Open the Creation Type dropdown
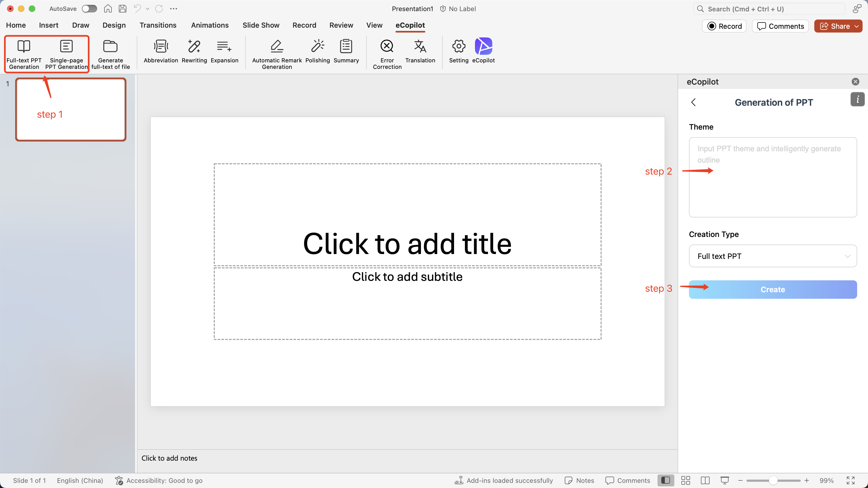This screenshot has height=488, width=868. (x=772, y=256)
